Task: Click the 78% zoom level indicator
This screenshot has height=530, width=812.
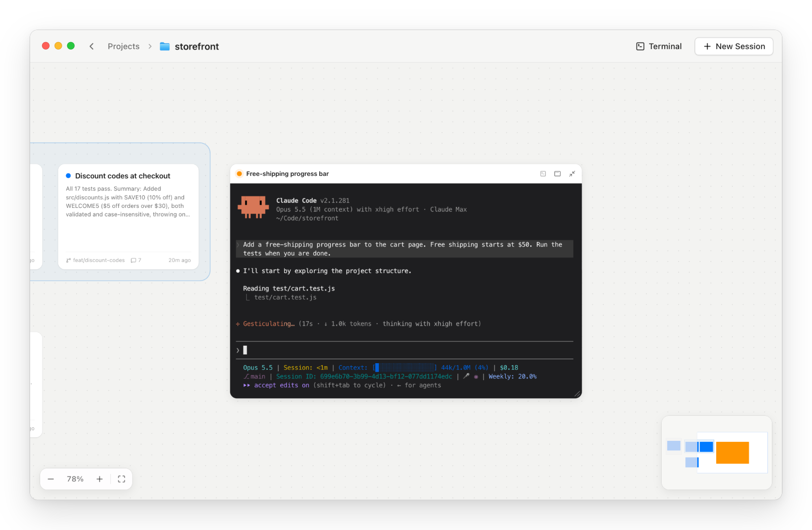Action: 75,479
